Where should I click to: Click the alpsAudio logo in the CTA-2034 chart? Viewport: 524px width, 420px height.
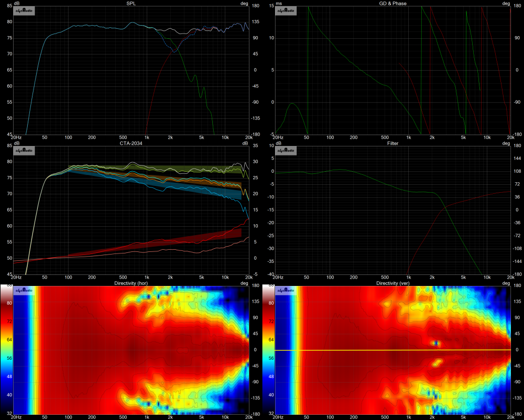[24, 151]
